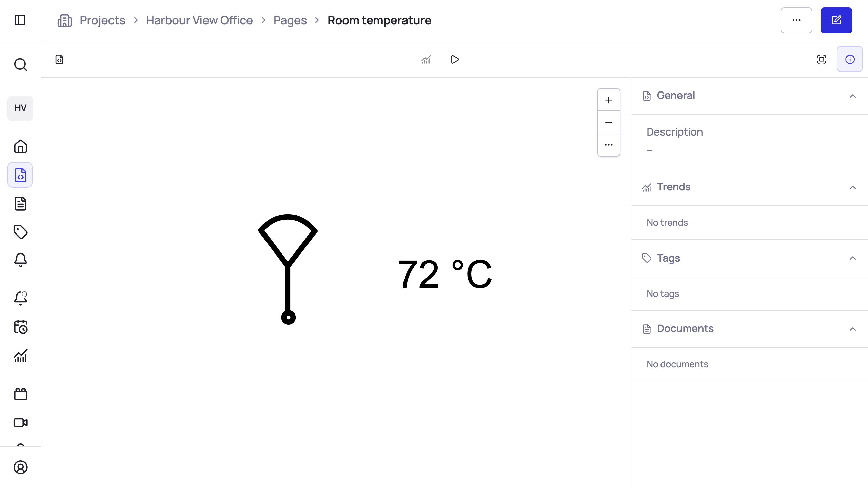Viewport: 868px width, 488px height.
Task: Click the 72 °C temperature value
Action: (x=445, y=274)
